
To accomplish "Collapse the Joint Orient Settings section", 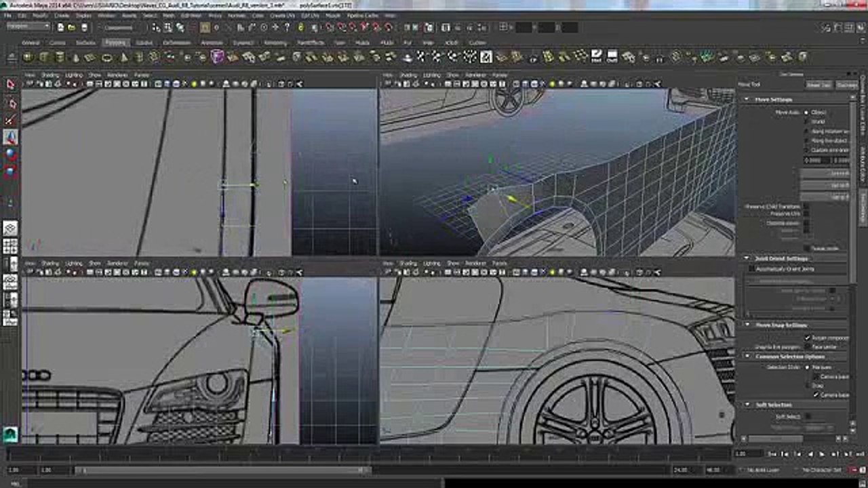I will tap(747, 258).
